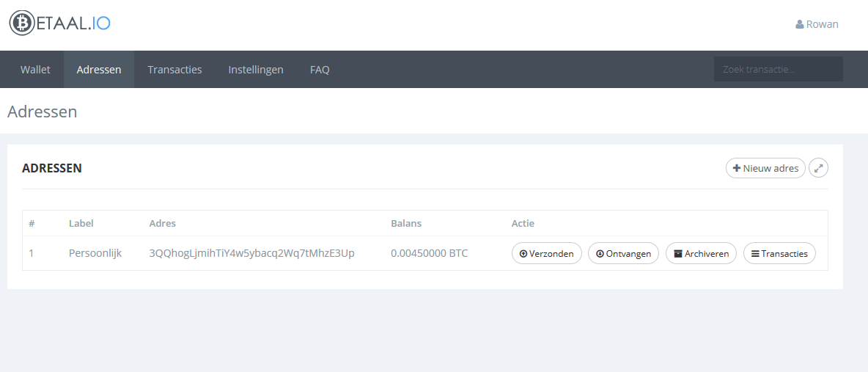Screen dimensions: 868x372
Task: Open the Transacties navigation tab
Action: [x=175, y=70]
